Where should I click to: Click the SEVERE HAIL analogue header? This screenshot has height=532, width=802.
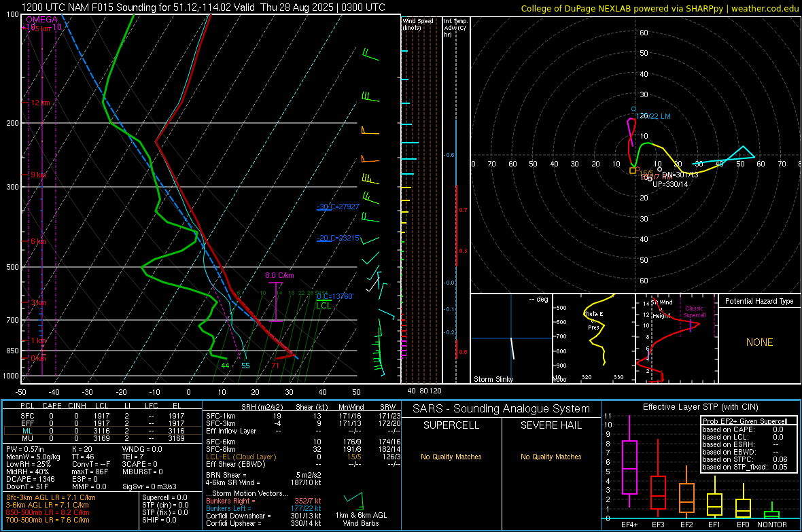(x=551, y=425)
